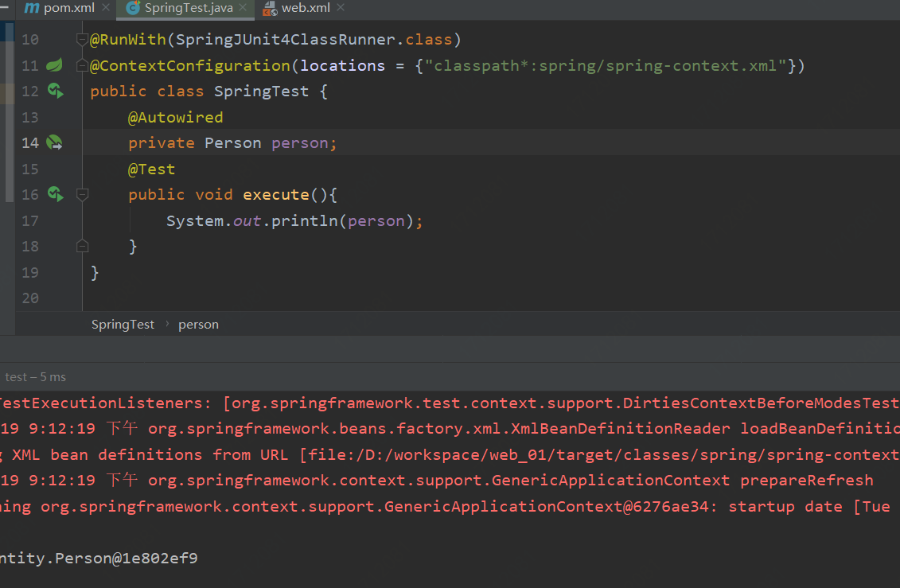Viewport: 900px width, 588px height.
Task: Click the SpringTest class name on line 12
Action: pyautogui.click(x=261, y=92)
